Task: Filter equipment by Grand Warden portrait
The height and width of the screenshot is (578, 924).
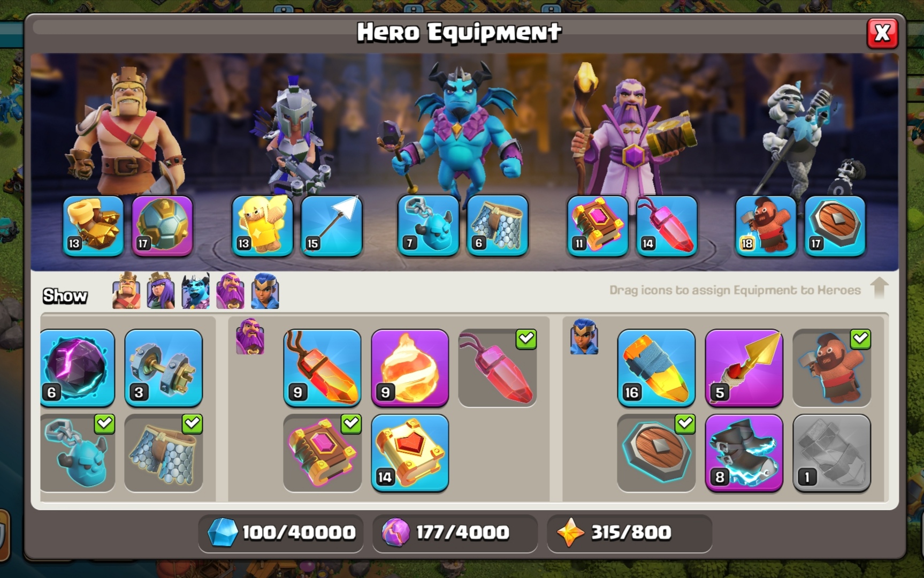Action: tap(231, 291)
